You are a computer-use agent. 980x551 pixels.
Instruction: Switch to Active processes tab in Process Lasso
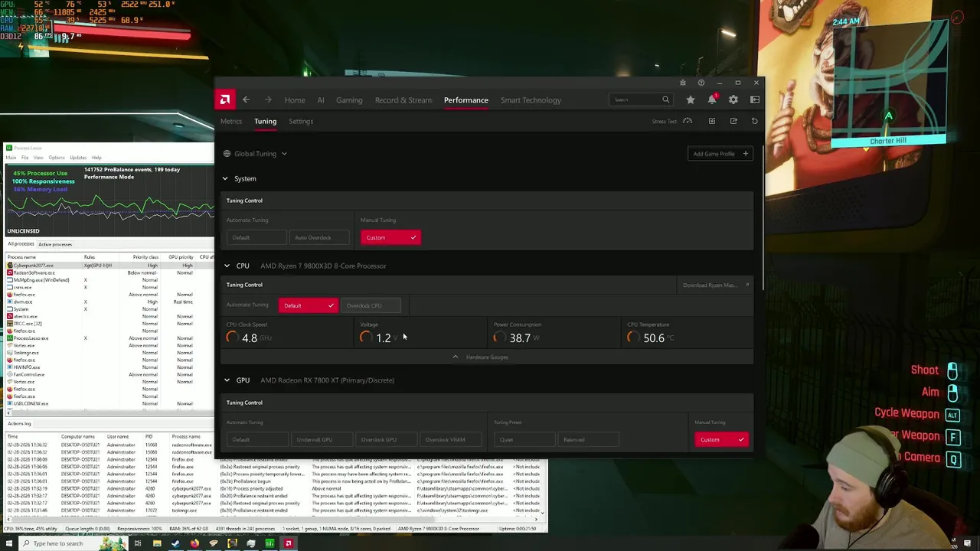tap(55, 244)
